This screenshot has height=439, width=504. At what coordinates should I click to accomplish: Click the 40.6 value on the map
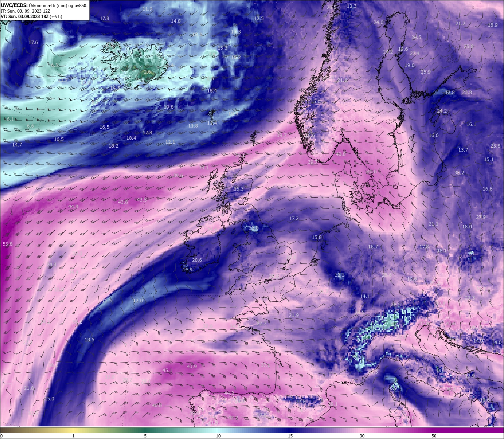coord(372,172)
